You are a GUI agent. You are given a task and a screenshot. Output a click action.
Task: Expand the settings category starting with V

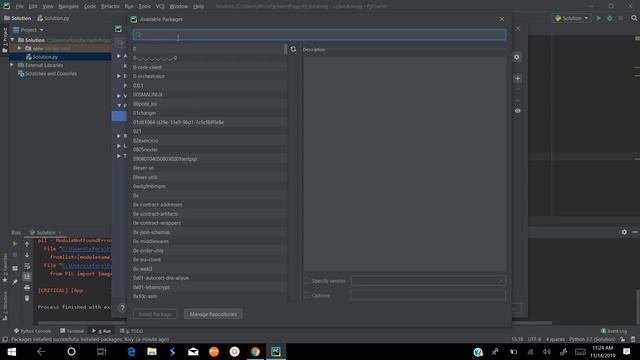119,96
